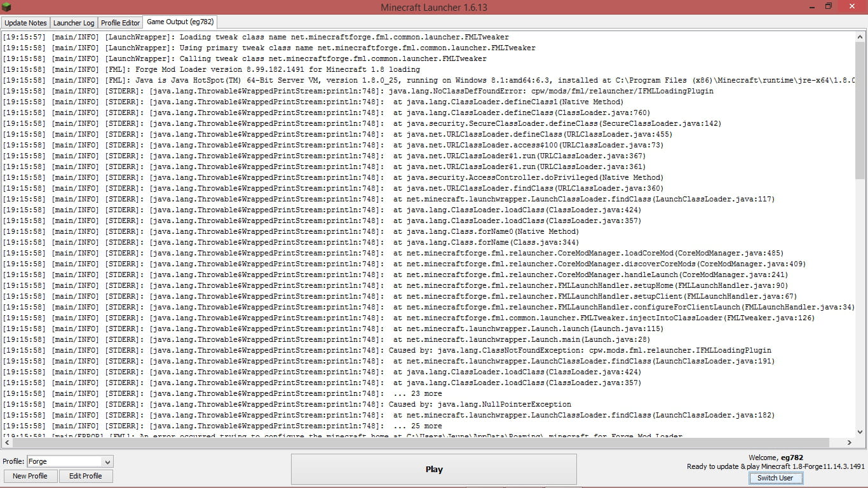Open the Launcher Log tab
This screenshot has height=488, width=868.
pos(74,23)
